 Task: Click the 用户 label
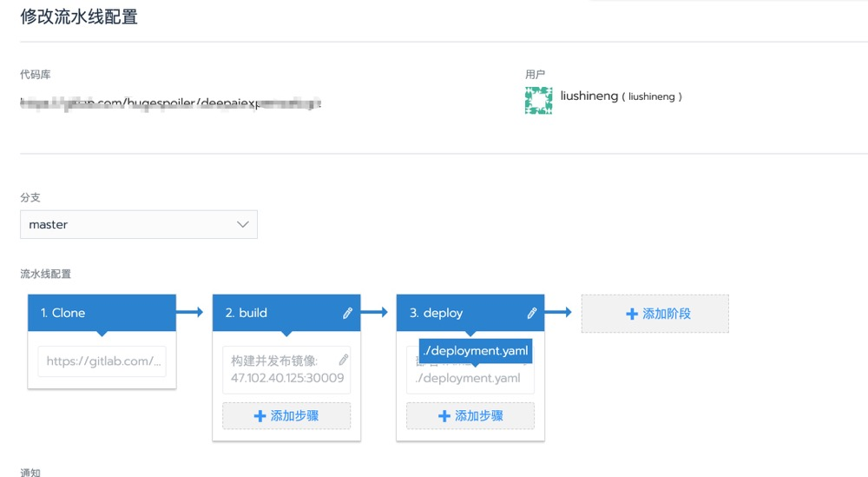click(x=535, y=74)
